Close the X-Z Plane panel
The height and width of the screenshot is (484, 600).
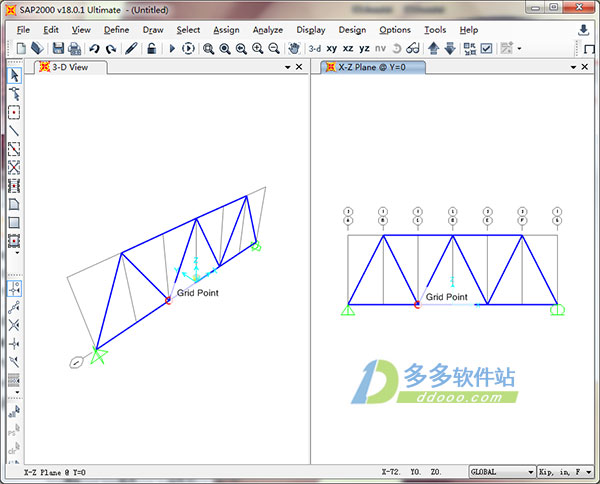(585, 67)
